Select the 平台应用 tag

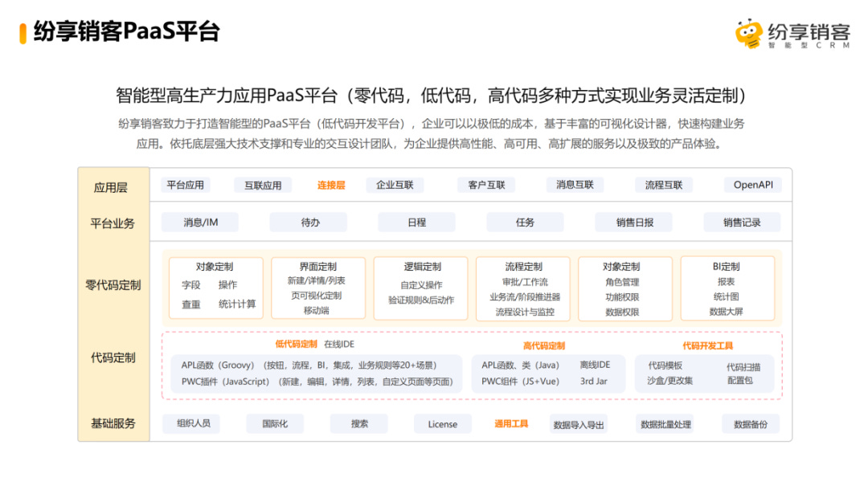click(x=186, y=185)
